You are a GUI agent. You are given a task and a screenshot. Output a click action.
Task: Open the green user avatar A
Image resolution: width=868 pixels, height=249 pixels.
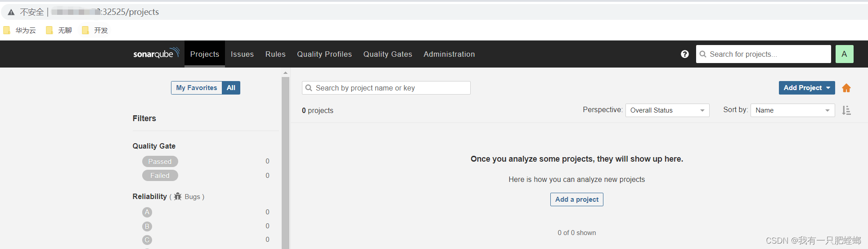point(845,54)
